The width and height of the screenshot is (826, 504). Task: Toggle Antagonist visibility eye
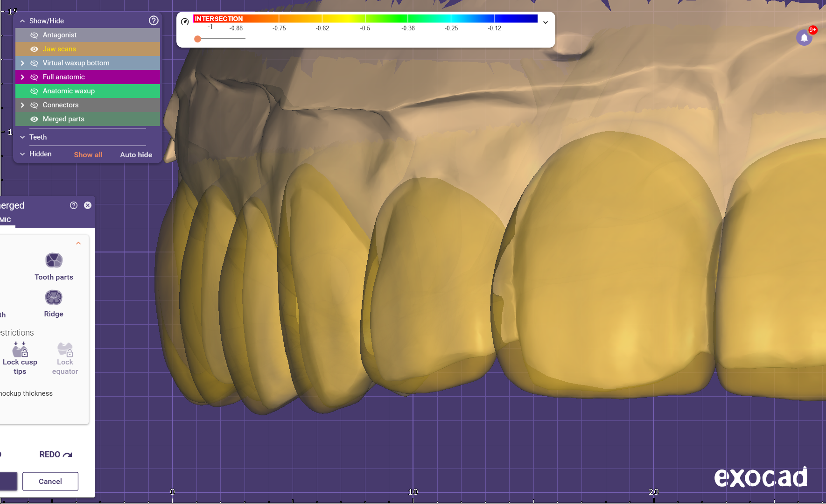point(34,35)
